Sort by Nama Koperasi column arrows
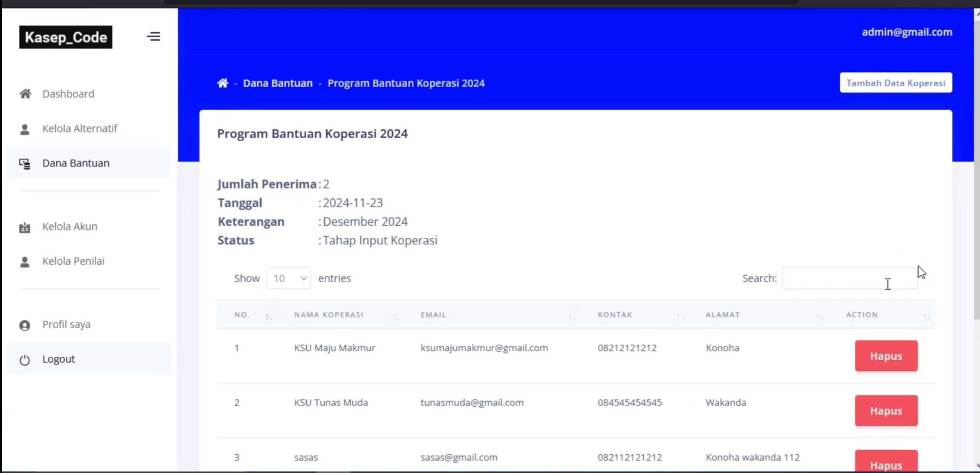The height and width of the screenshot is (473, 980). [x=395, y=317]
